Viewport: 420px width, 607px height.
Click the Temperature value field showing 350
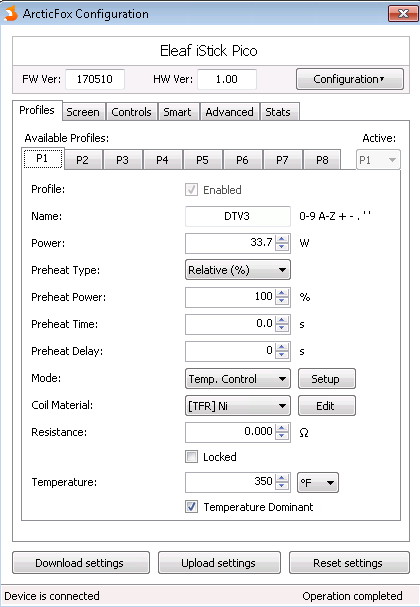230,482
